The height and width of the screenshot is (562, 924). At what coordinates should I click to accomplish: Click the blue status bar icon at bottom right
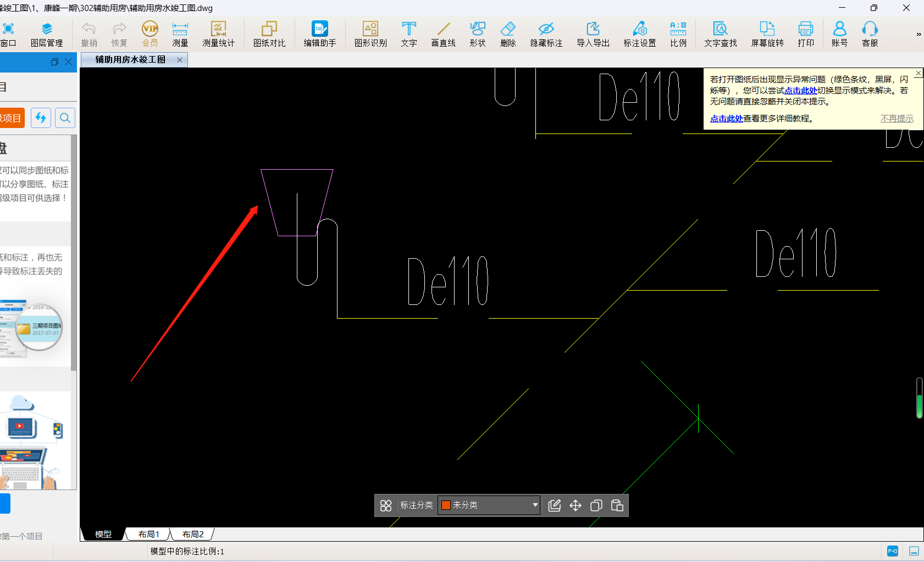pos(893,551)
